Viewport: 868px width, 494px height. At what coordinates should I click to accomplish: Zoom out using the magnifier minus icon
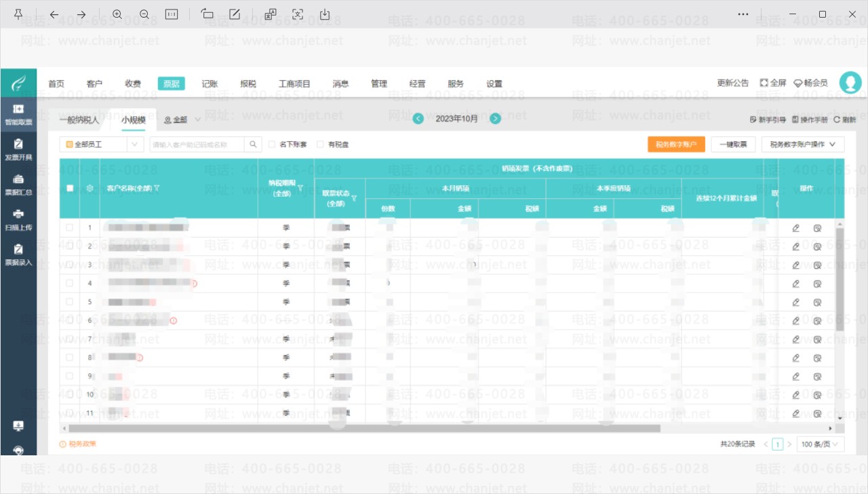pyautogui.click(x=144, y=14)
